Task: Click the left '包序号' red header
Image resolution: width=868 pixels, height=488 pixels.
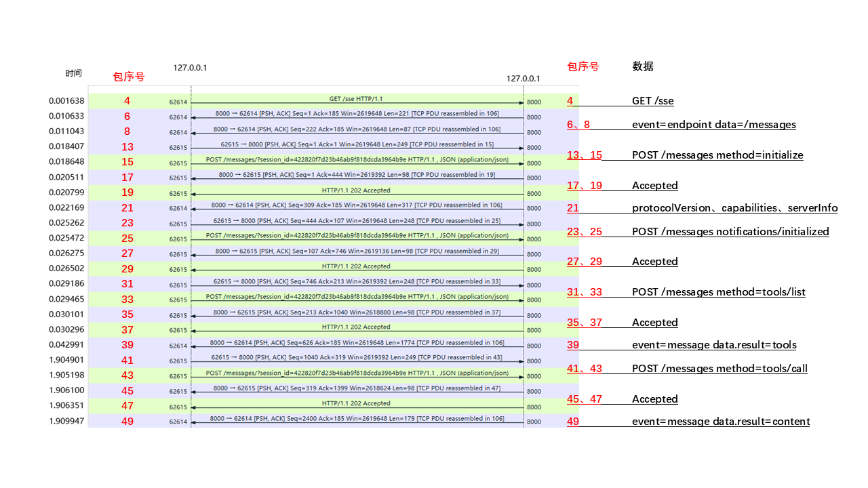Action: [129, 77]
